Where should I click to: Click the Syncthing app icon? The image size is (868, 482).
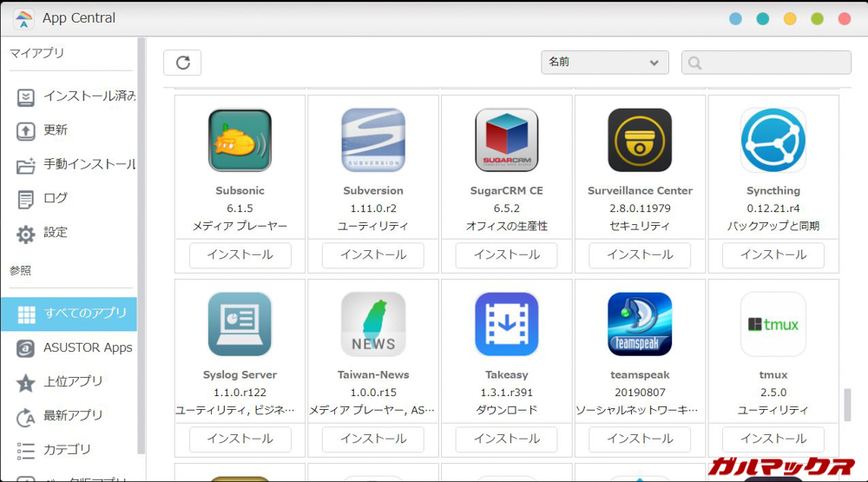(x=773, y=141)
